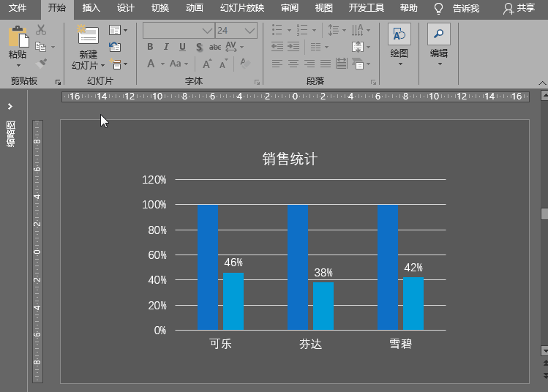Toggle text Shadow formatting
Viewport: 548px width, 392px height.
click(199, 47)
